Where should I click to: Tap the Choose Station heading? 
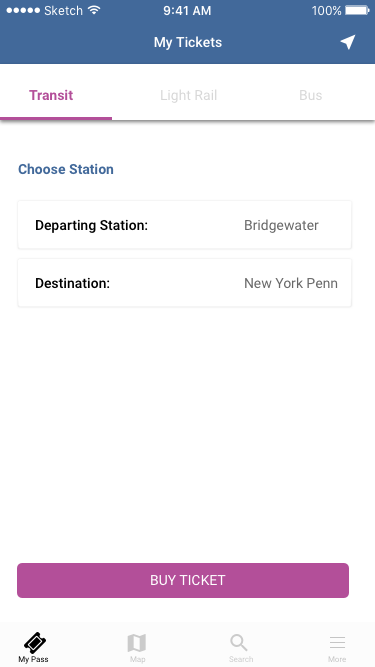pos(66,169)
